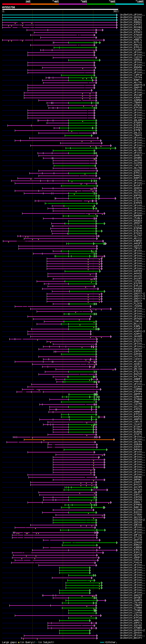Select the UniRef100_P12978 label
The width and height of the screenshot is (146, 644).
coord(131,304)
